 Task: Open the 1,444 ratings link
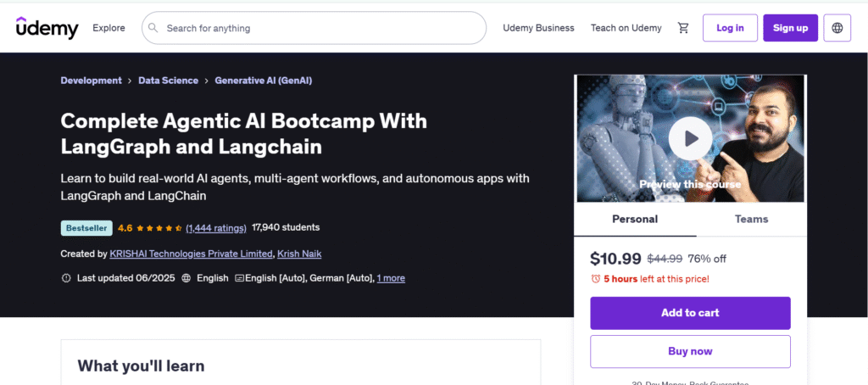216,227
